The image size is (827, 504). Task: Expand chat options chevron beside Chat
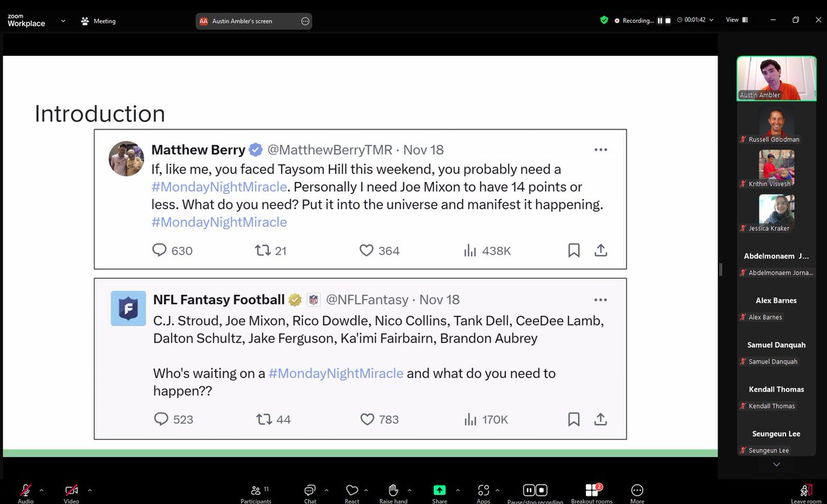[x=327, y=490]
